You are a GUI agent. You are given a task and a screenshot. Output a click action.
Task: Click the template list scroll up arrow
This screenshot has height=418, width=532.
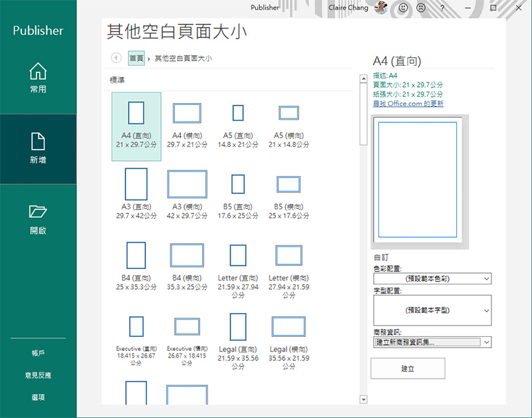363,78
